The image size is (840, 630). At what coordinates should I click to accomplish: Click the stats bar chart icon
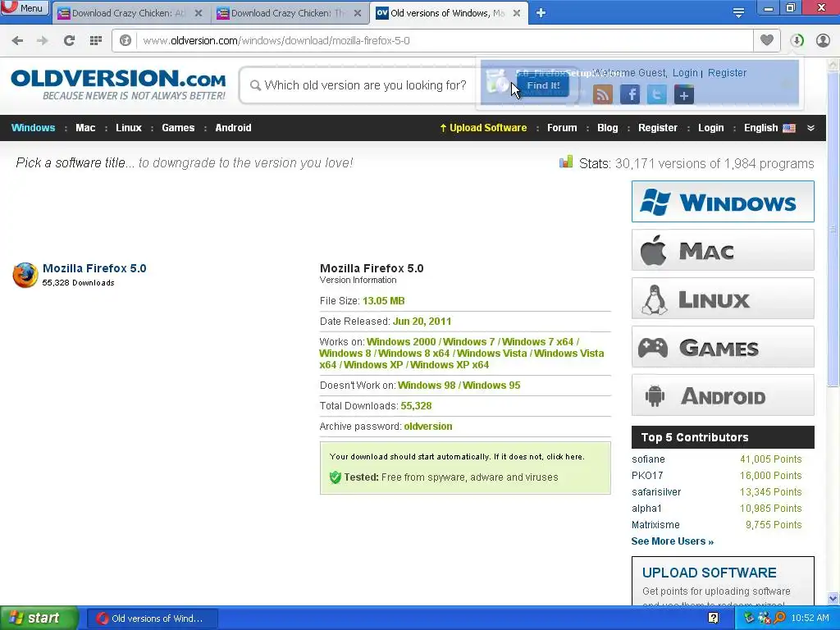(566, 162)
